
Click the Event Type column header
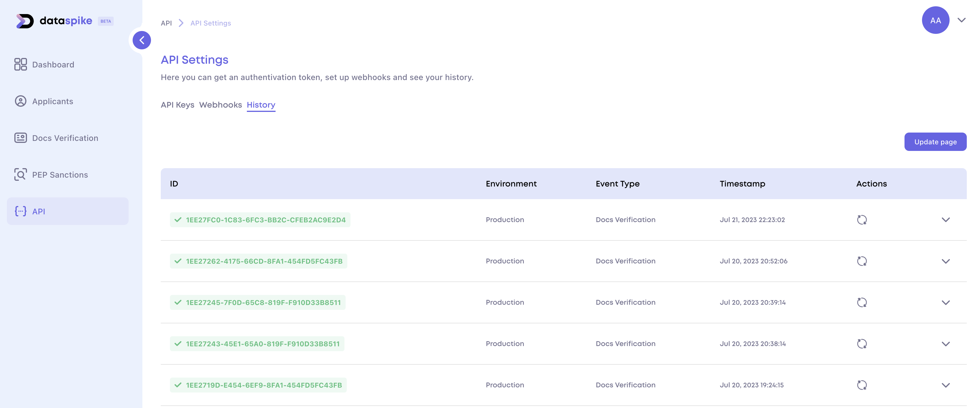pos(617,184)
